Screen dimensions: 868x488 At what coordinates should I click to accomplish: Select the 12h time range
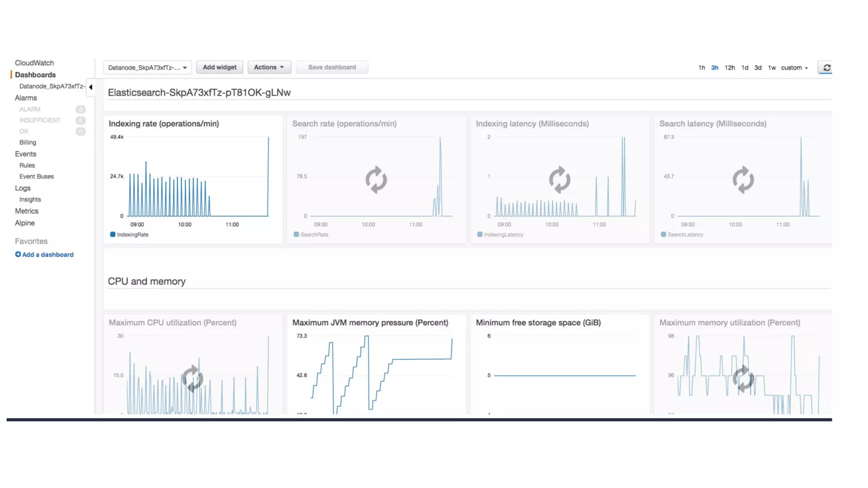coord(729,68)
